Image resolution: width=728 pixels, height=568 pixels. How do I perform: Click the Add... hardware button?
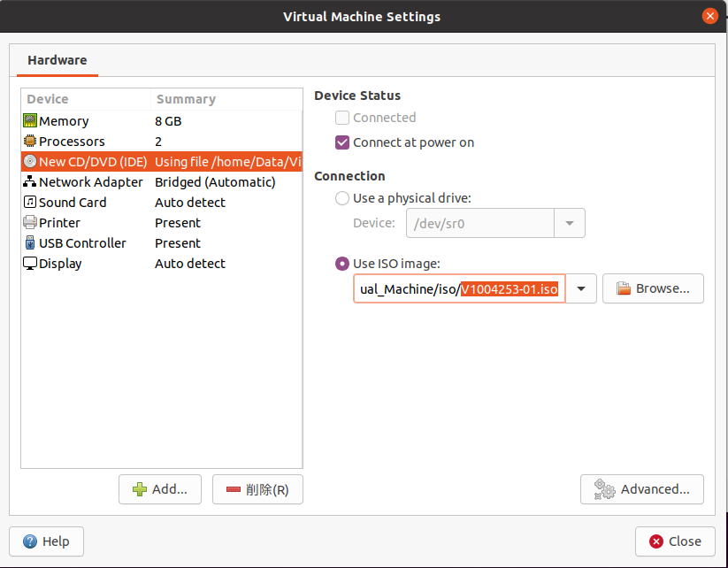point(160,489)
